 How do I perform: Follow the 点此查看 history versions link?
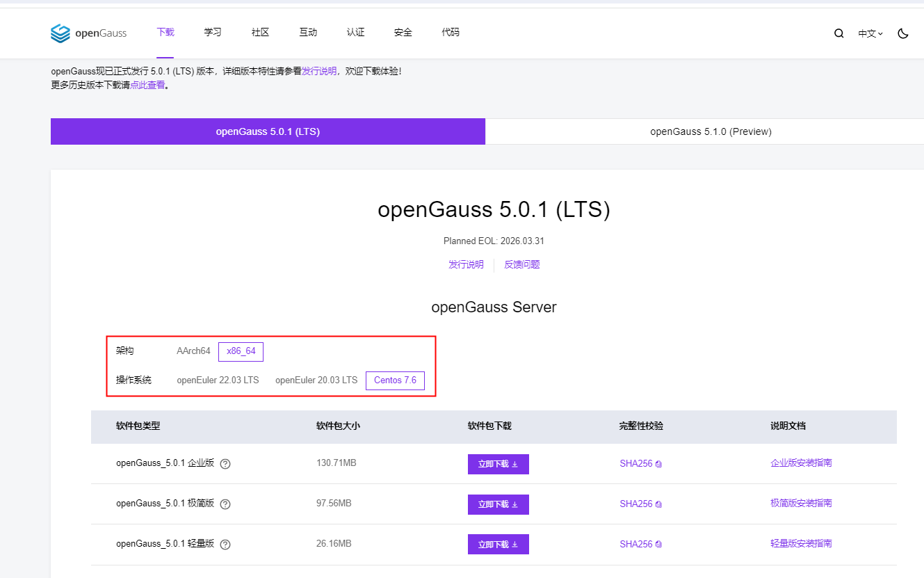pos(147,85)
